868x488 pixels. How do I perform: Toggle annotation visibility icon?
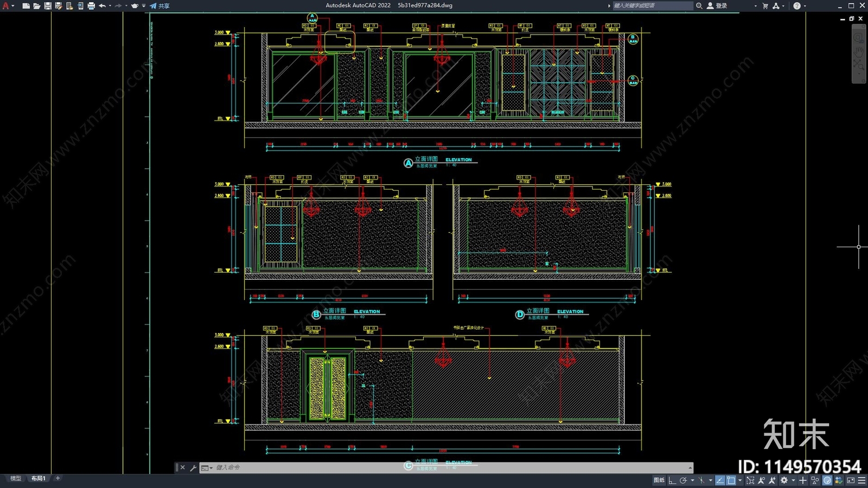click(x=761, y=480)
